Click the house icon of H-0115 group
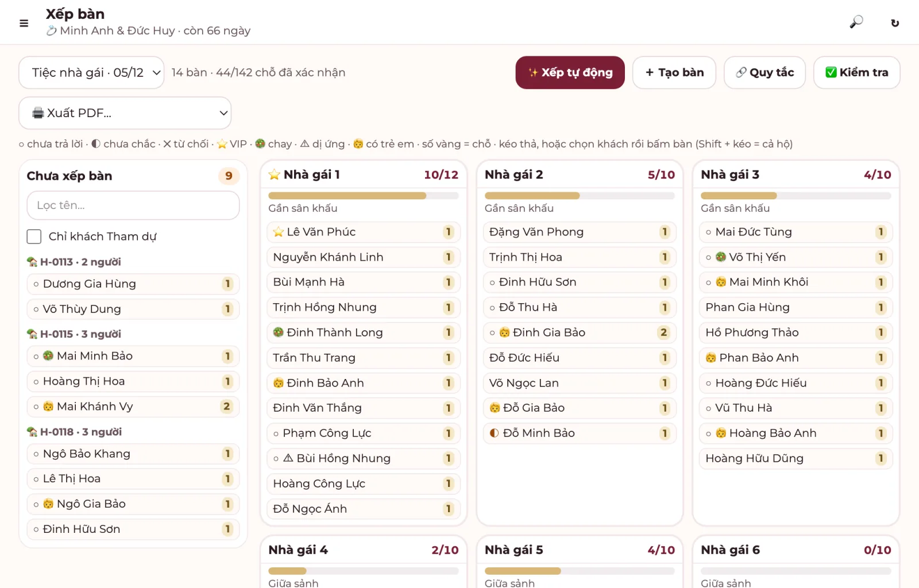Viewport: 919px width, 588px height. [32, 334]
